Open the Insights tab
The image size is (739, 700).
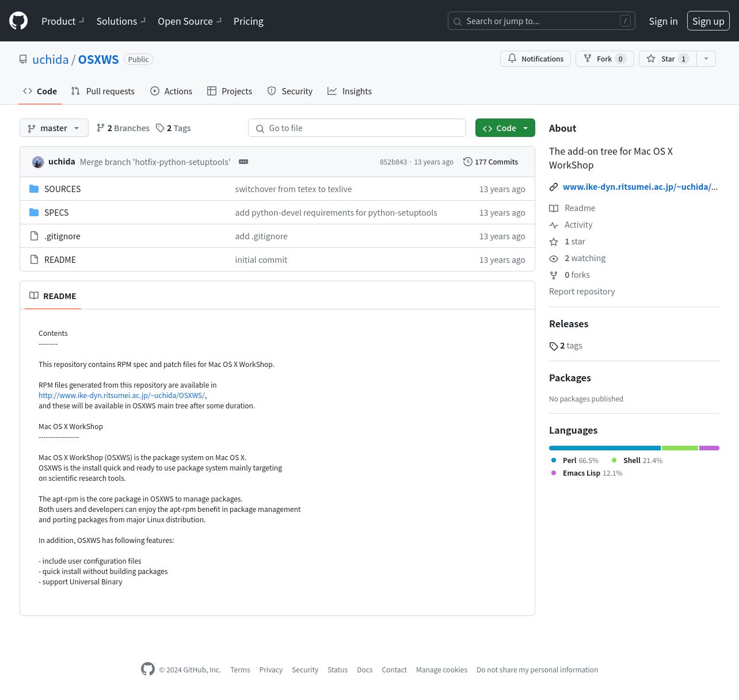click(x=350, y=91)
